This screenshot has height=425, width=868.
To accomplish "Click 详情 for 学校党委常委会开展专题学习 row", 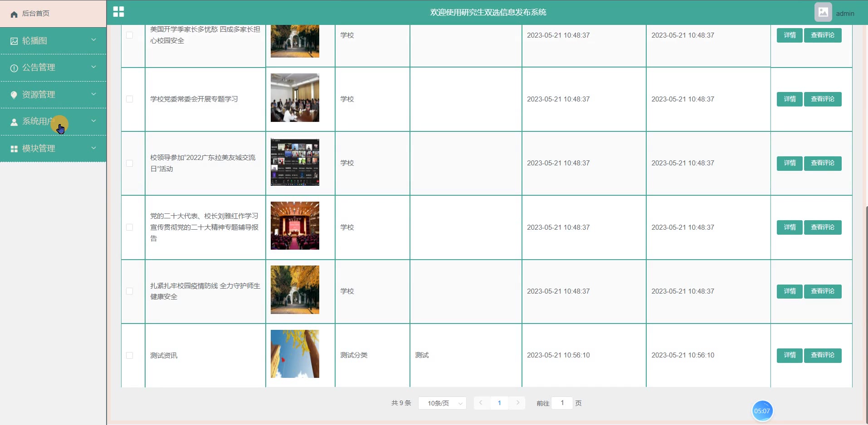I will pyautogui.click(x=790, y=99).
